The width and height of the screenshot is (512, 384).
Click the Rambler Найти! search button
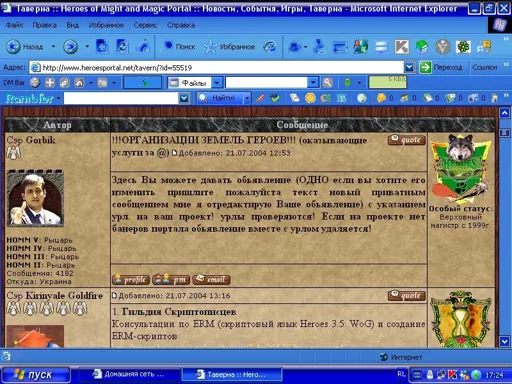219,98
